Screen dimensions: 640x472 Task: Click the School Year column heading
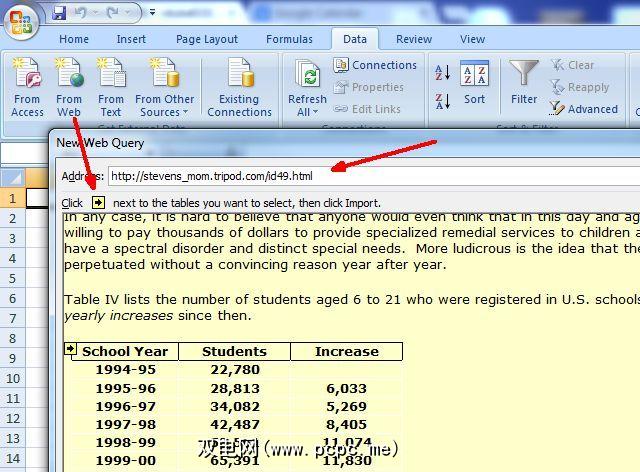tap(125, 352)
